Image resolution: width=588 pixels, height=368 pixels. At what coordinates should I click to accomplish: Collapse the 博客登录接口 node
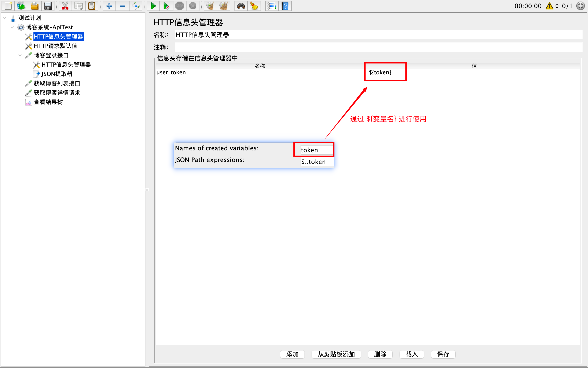[20, 55]
